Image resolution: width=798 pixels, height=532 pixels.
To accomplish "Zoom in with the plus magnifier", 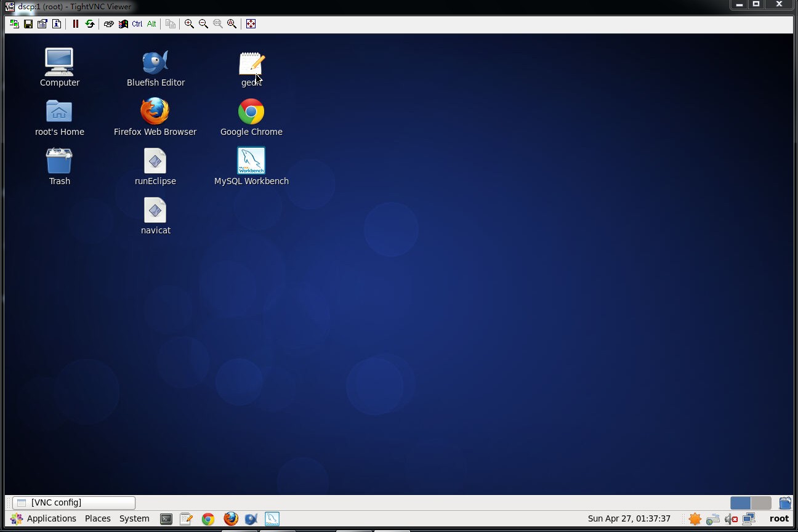I will [x=189, y=24].
